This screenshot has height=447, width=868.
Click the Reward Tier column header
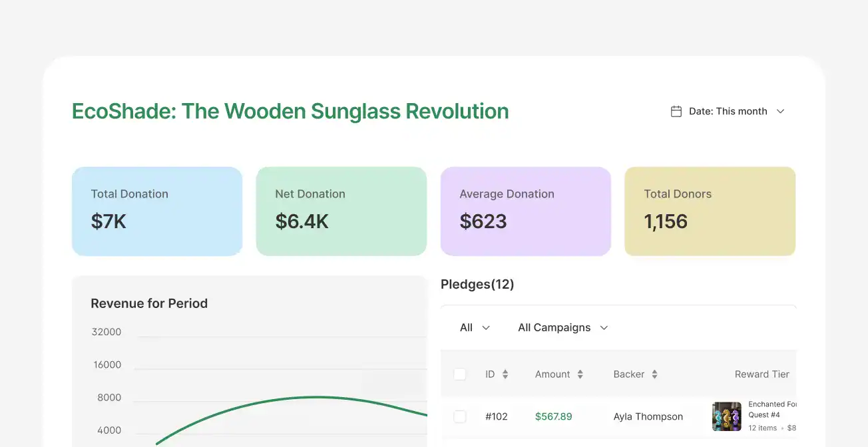[x=761, y=374]
